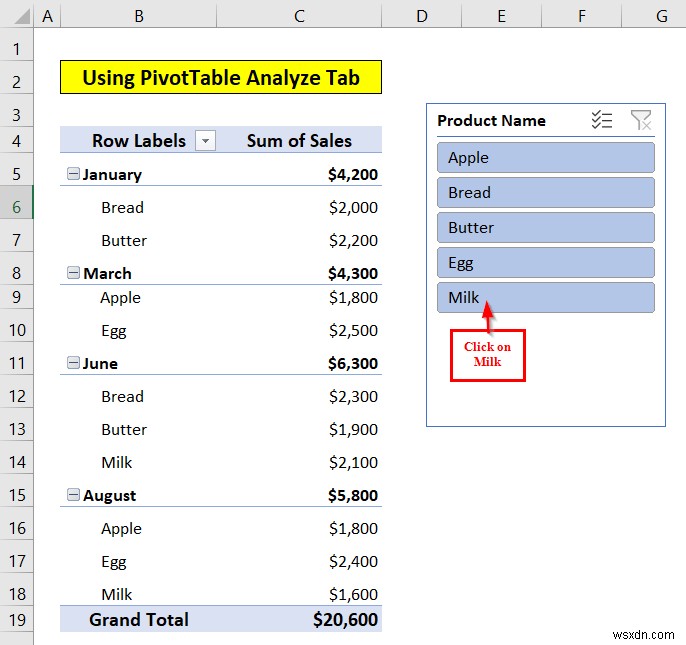
Task: Click the $1,900 sales cell
Action: click(353, 429)
